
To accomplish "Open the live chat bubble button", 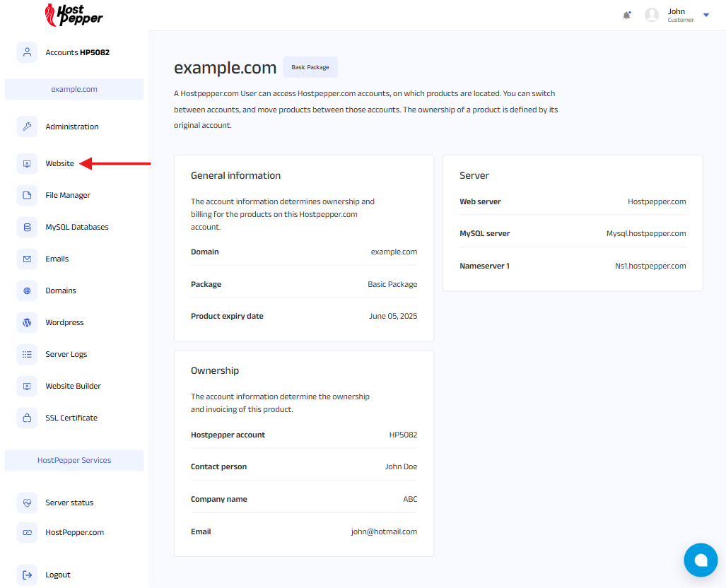I will 700,560.
